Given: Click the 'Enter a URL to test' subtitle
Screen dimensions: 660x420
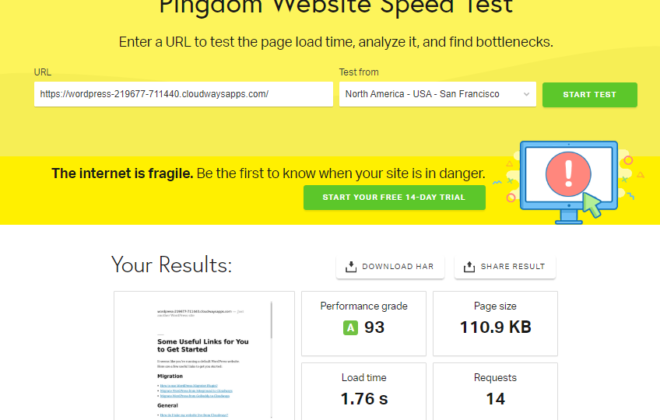Looking at the screenshot, I should click(336, 42).
